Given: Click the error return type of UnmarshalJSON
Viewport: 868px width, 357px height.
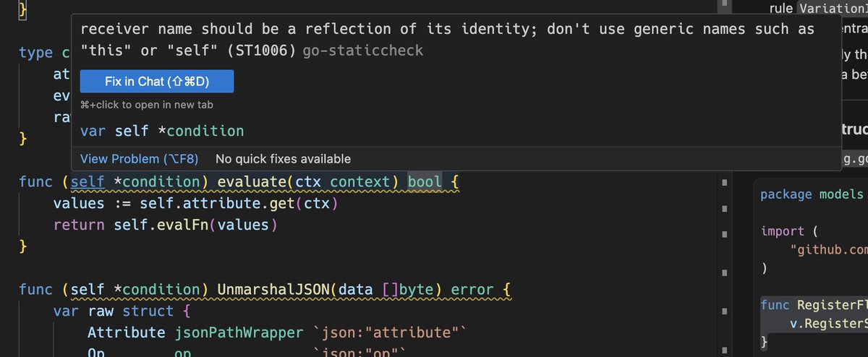Looking at the screenshot, I should pos(473,290).
